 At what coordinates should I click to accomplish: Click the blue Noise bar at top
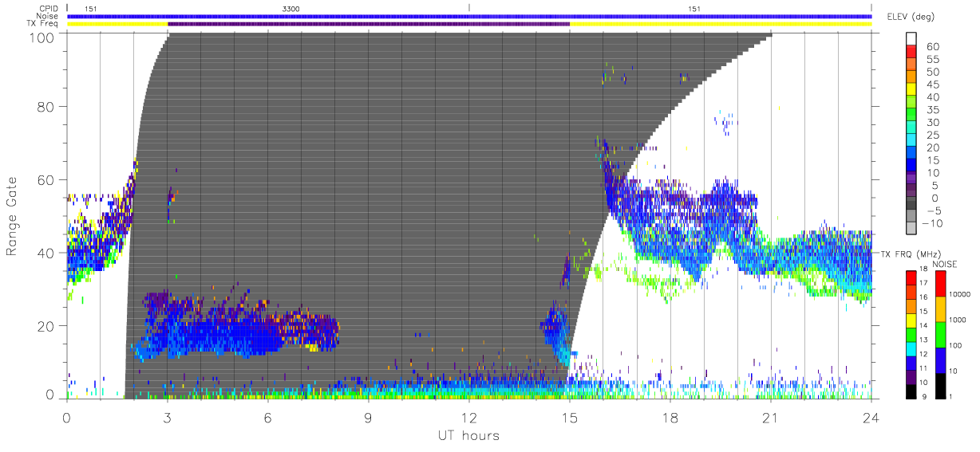coord(469,16)
